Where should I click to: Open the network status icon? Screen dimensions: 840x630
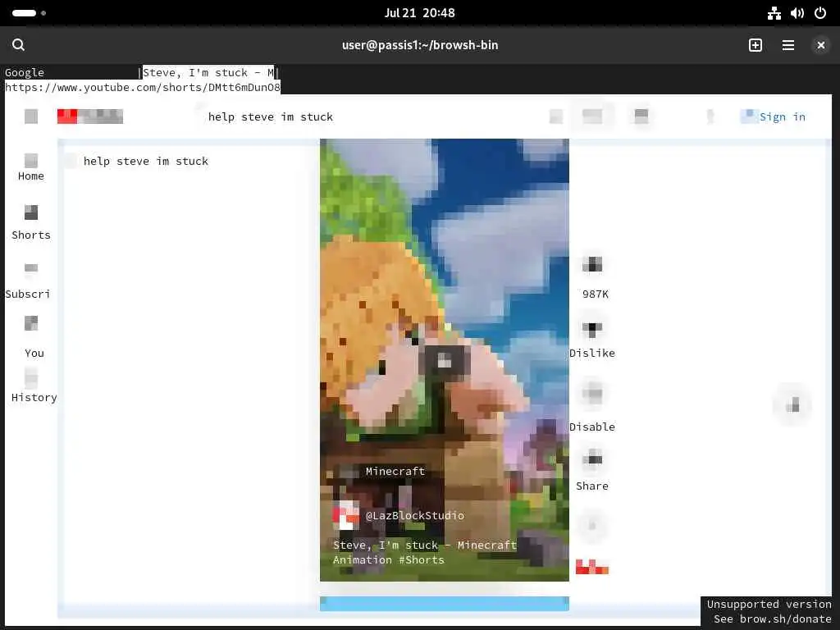click(x=774, y=13)
